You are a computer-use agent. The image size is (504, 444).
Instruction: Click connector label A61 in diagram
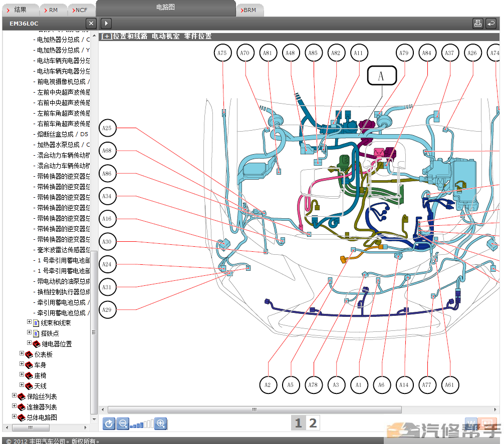click(450, 384)
